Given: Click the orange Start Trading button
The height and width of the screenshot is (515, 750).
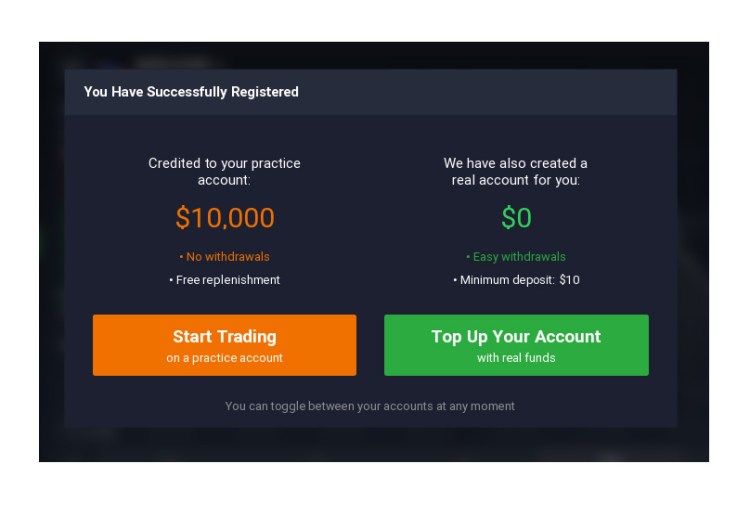Looking at the screenshot, I should pos(224,338).
